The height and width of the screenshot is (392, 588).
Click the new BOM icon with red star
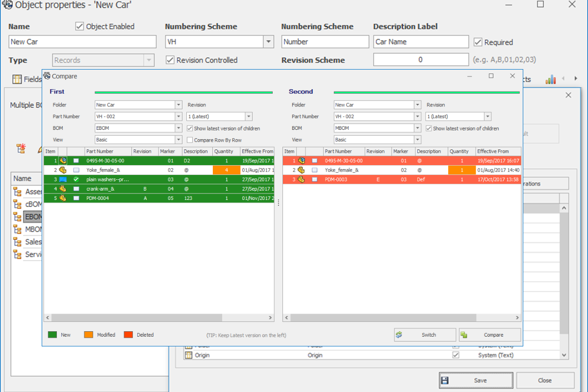click(x=21, y=148)
